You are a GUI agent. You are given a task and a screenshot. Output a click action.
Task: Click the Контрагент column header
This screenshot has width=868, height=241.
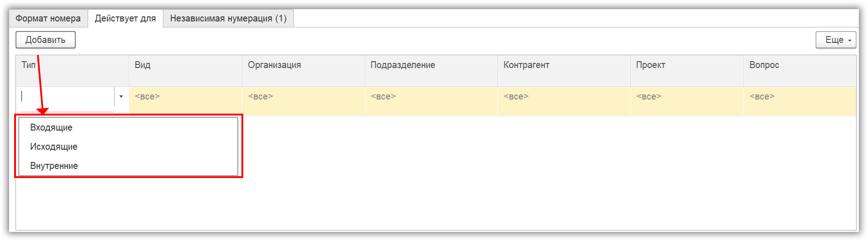564,65
